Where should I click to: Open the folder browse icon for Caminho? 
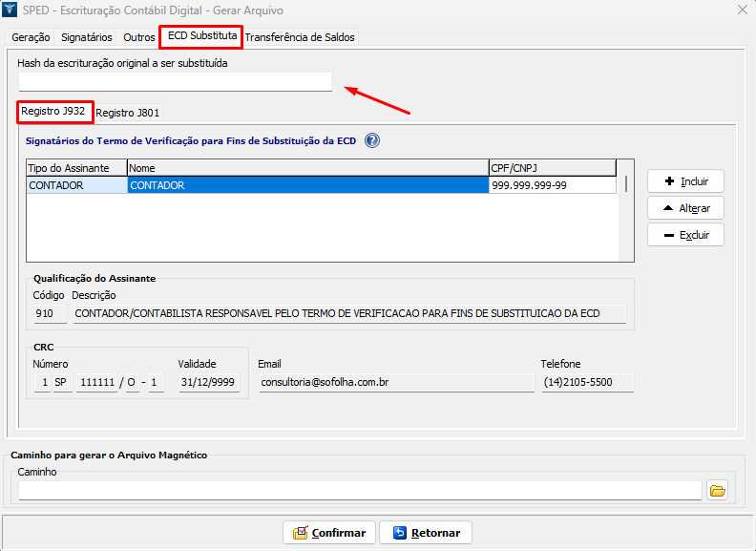tap(718, 491)
